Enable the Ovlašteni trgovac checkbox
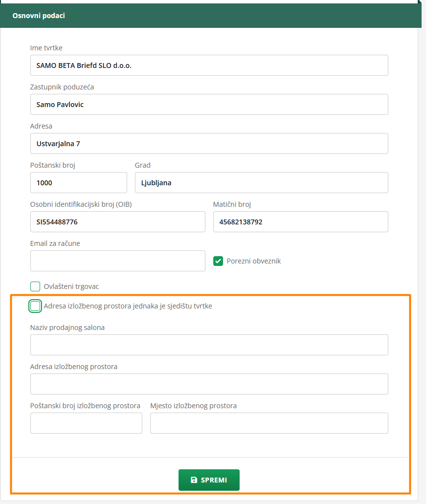426x504 pixels. point(35,286)
